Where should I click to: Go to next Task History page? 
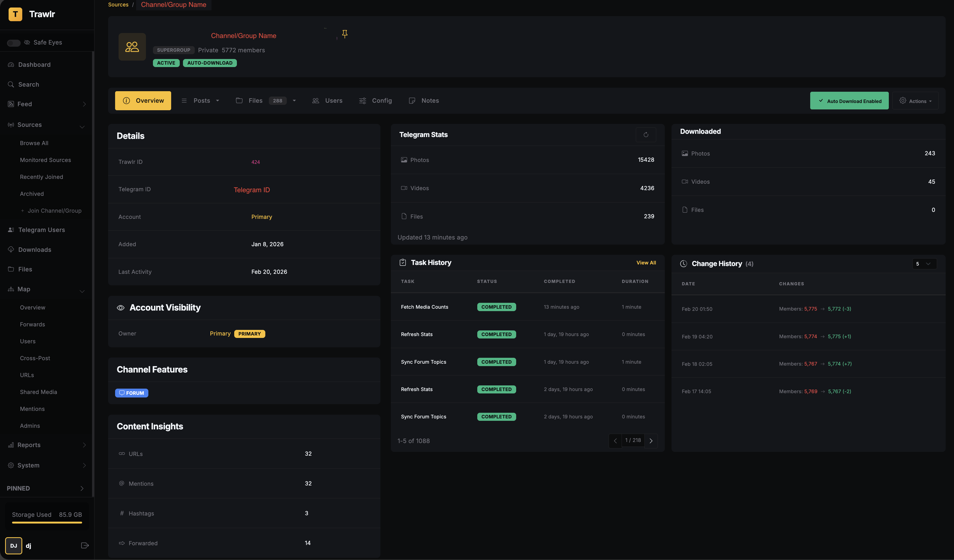click(651, 441)
